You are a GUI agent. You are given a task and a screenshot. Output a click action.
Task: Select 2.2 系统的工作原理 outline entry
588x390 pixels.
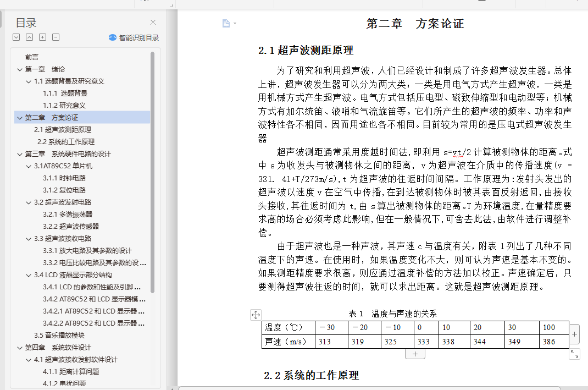pyautogui.click(x=65, y=142)
